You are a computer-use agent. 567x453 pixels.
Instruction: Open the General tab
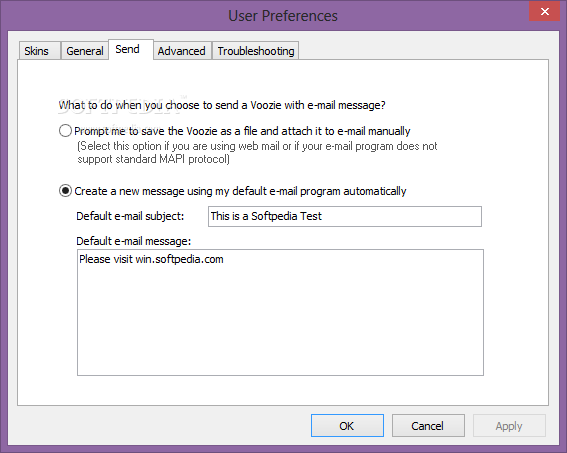pos(85,51)
